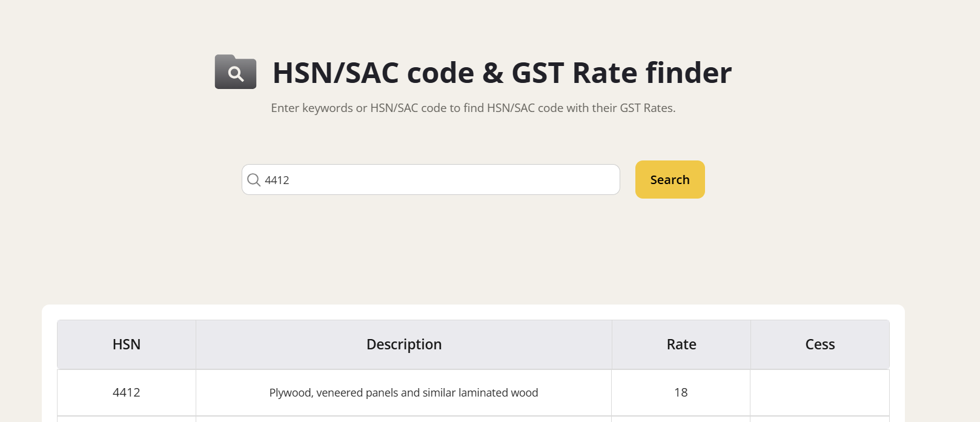The height and width of the screenshot is (422, 980).
Task: Select the plywood description cell text
Action: [x=403, y=392]
